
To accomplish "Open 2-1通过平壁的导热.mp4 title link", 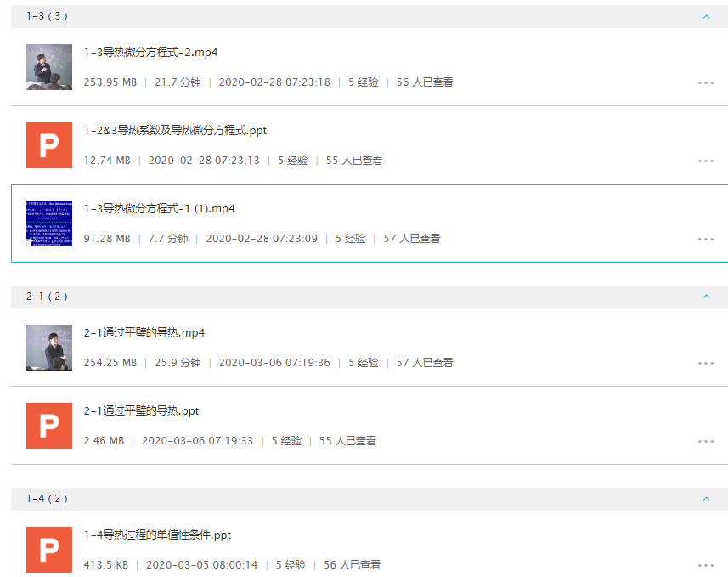I will (144, 333).
